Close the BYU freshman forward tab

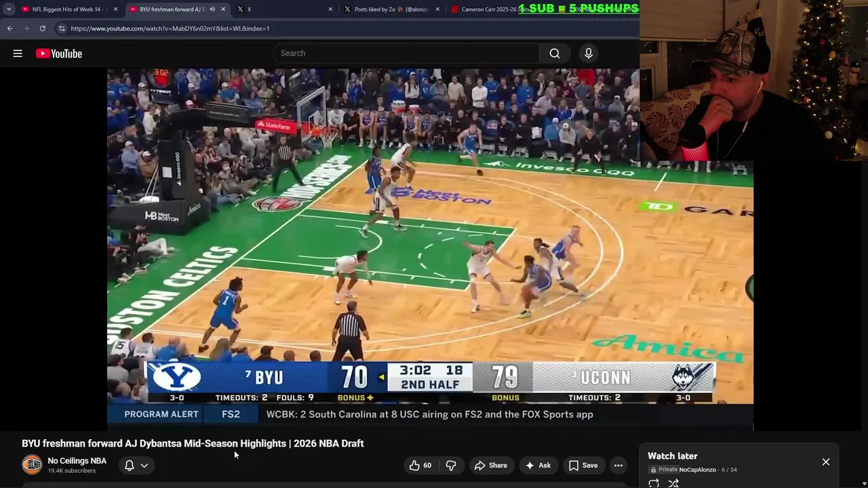coord(223,9)
